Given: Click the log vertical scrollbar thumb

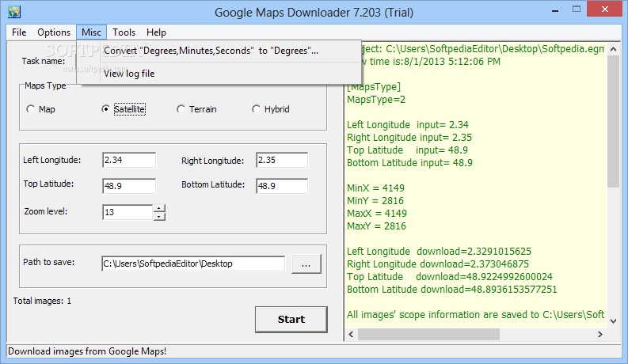Looking at the screenshot, I should [x=613, y=121].
